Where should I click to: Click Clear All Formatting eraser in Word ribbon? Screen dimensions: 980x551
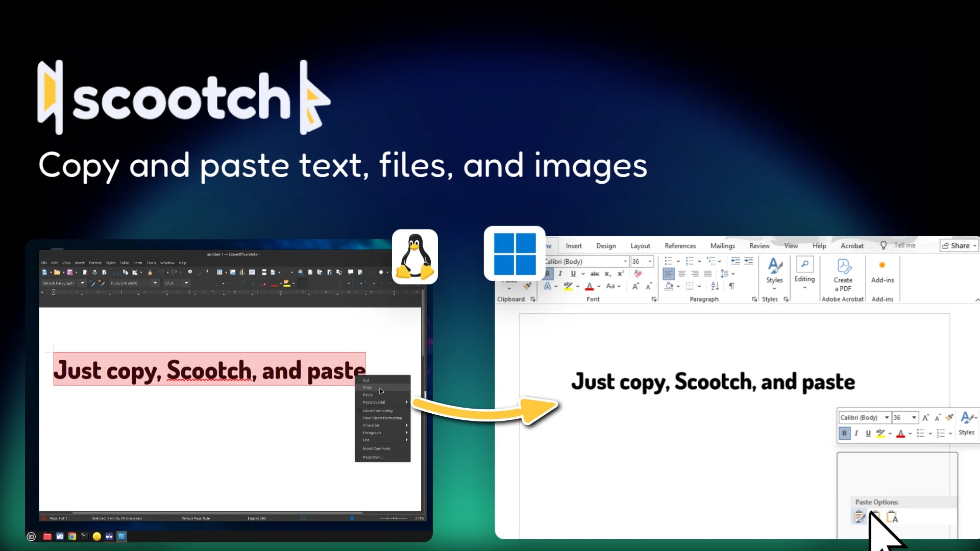638,273
